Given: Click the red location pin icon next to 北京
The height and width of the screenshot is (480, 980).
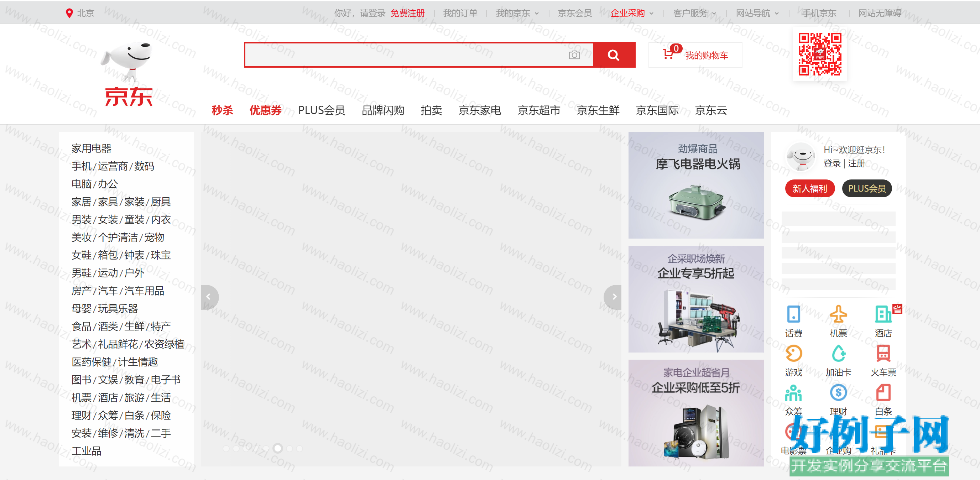Looking at the screenshot, I should click(69, 13).
